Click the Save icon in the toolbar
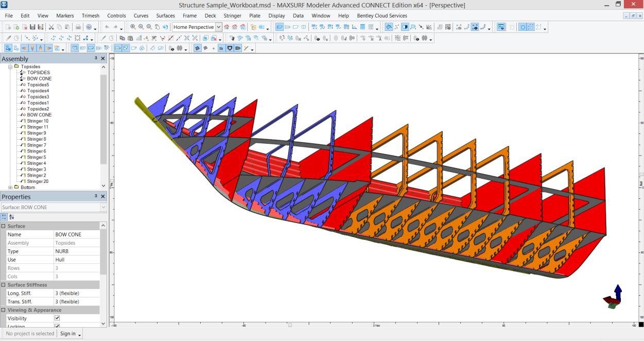Screen dimensions: 644x341 [32, 27]
